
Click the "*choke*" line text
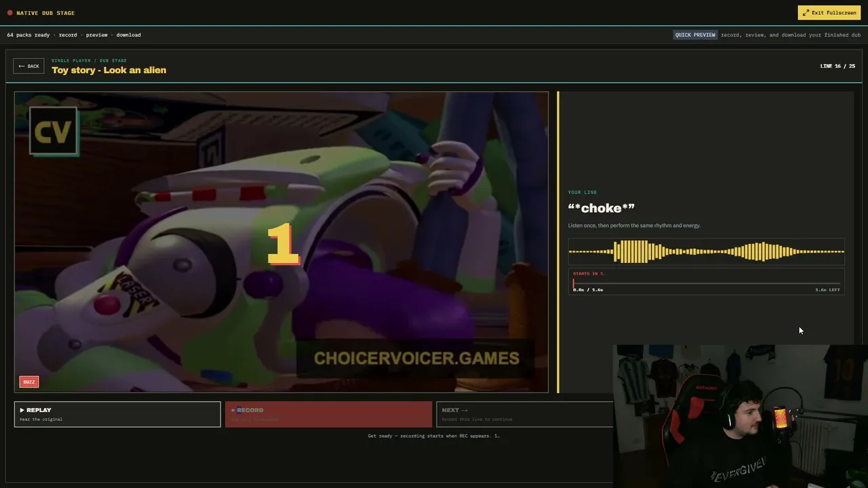coord(601,208)
